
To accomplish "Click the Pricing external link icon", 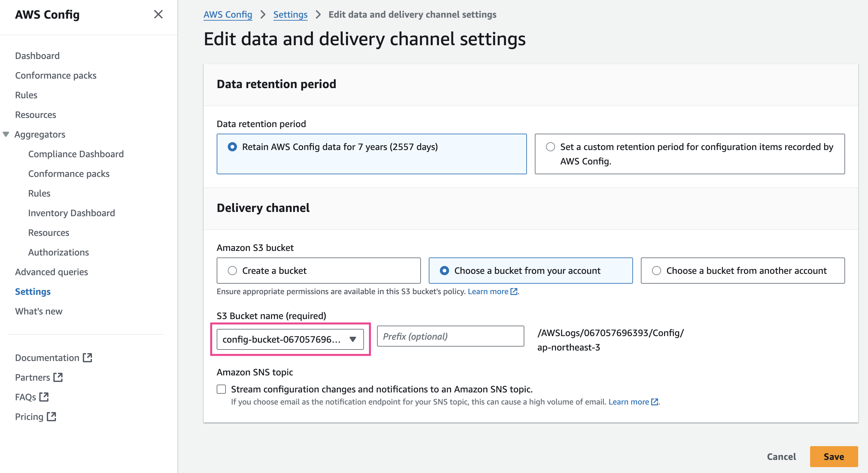I will pos(52,416).
